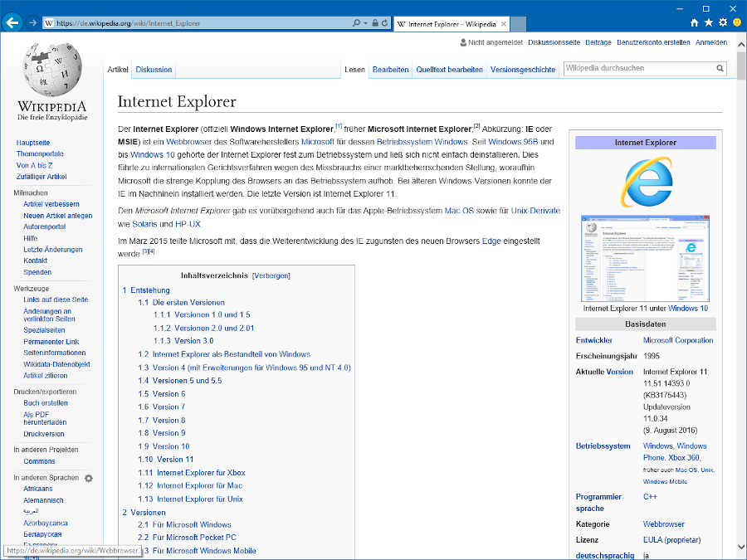Image resolution: width=747 pixels, height=560 pixels.
Task: Open browser Tools gear icon
Action: [723, 23]
